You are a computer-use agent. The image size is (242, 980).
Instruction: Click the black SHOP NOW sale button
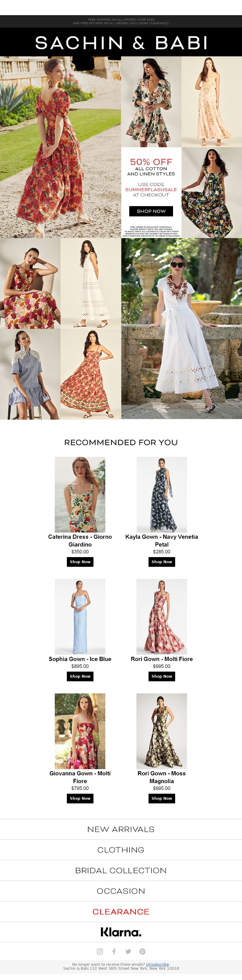coord(151,211)
